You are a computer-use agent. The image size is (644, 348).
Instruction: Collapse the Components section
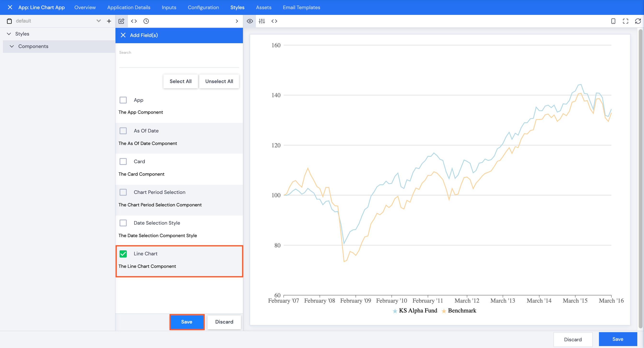11,46
